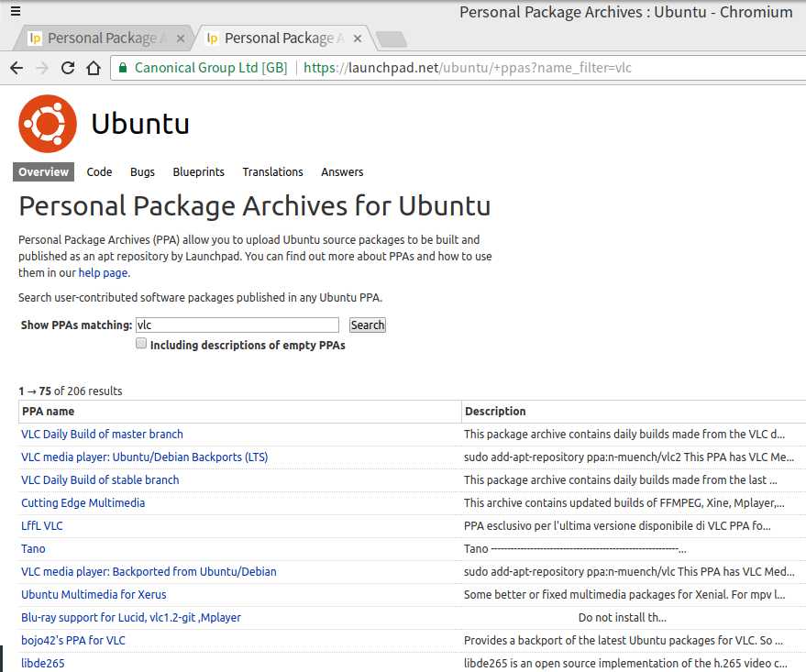Open the LffL VLC PPA
The width and height of the screenshot is (806, 672).
pyautogui.click(x=41, y=525)
